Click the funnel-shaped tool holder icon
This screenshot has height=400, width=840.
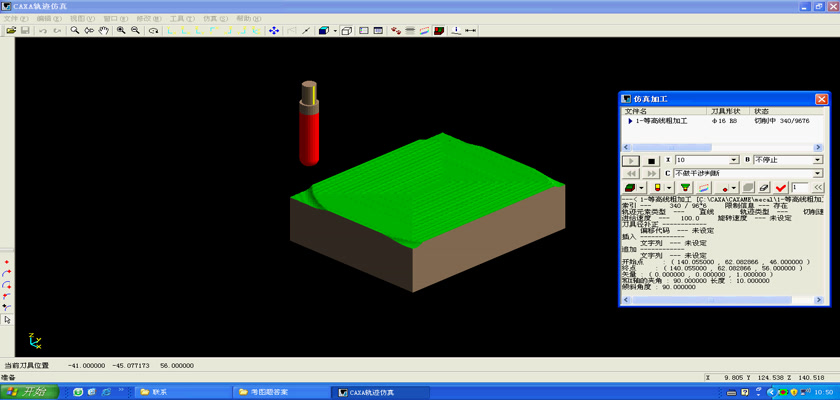(685, 187)
